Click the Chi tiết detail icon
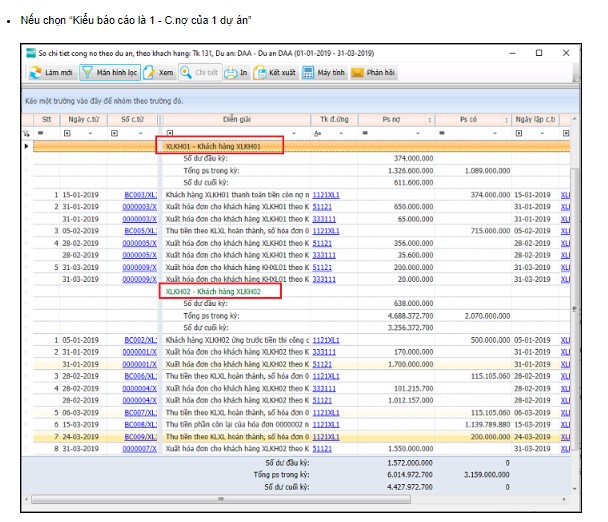This screenshot has width=608, height=522. coord(187,73)
